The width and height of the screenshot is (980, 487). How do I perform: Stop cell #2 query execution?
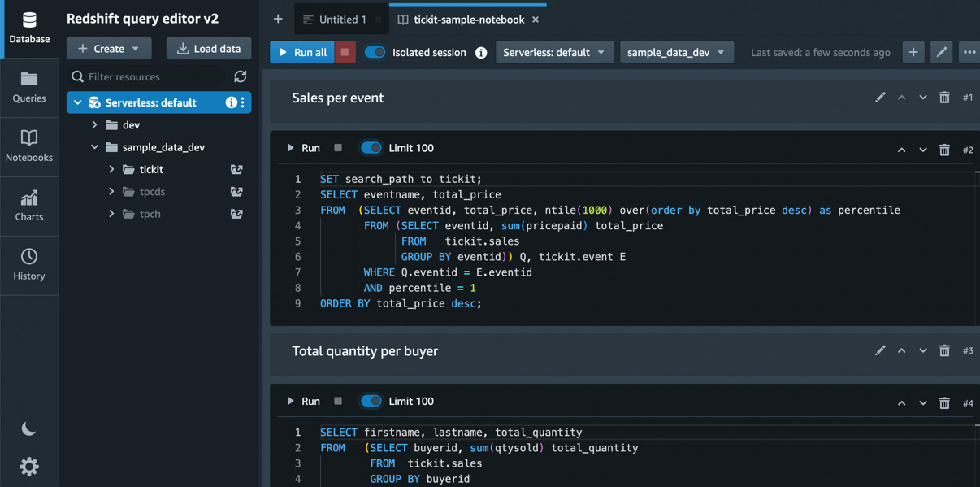click(338, 148)
